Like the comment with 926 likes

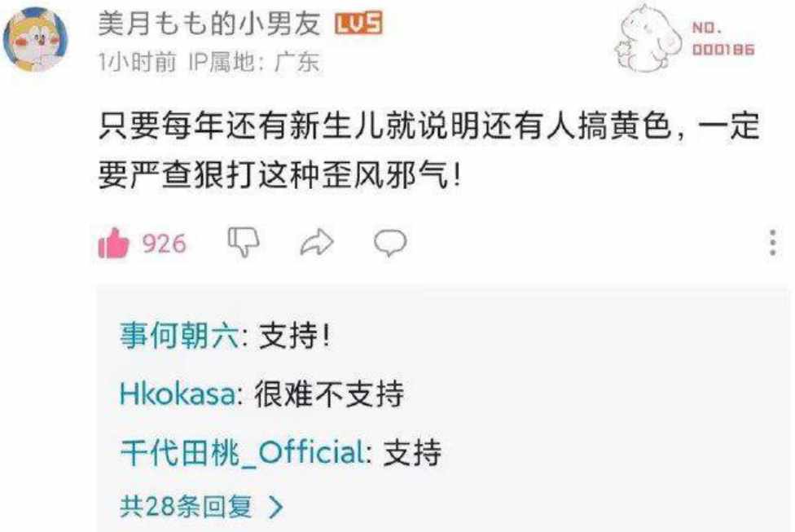[x=113, y=243]
